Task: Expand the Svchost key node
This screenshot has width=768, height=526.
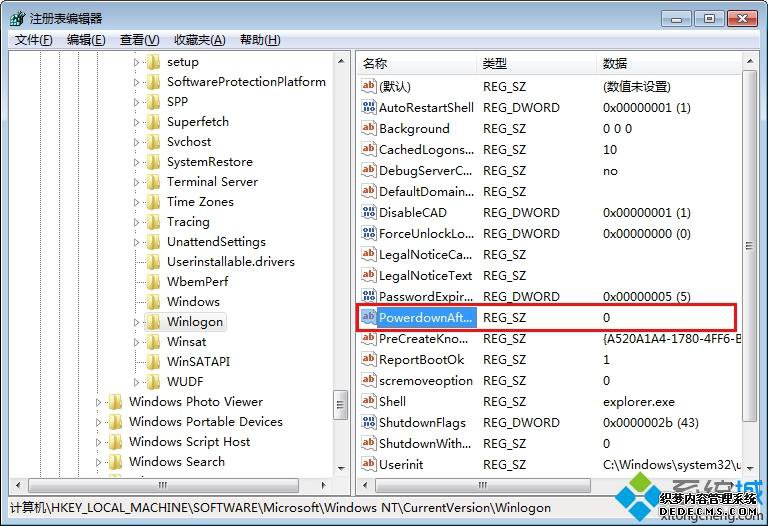Action: pos(137,142)
